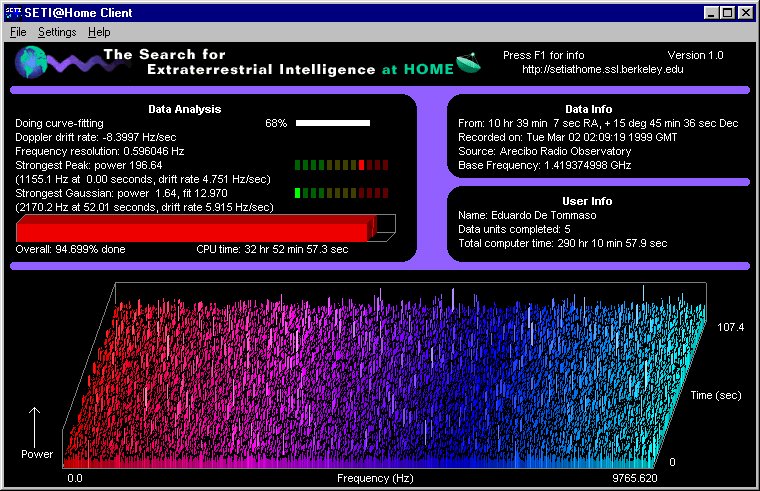
Task: Click the 3D power spectrum graph
Action: [384, 376]
